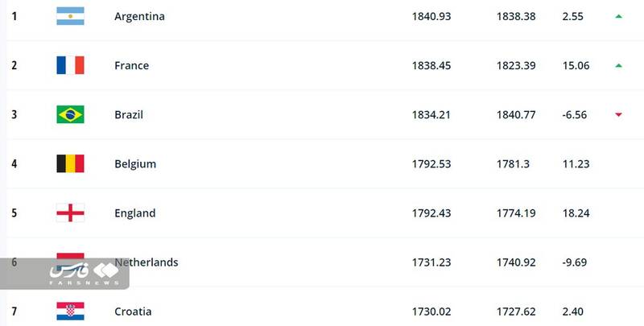Image resolution: width=644 pixels, height=326 pixels.
Task: Click the Argentina flag icon
Action: coord(70,16)
